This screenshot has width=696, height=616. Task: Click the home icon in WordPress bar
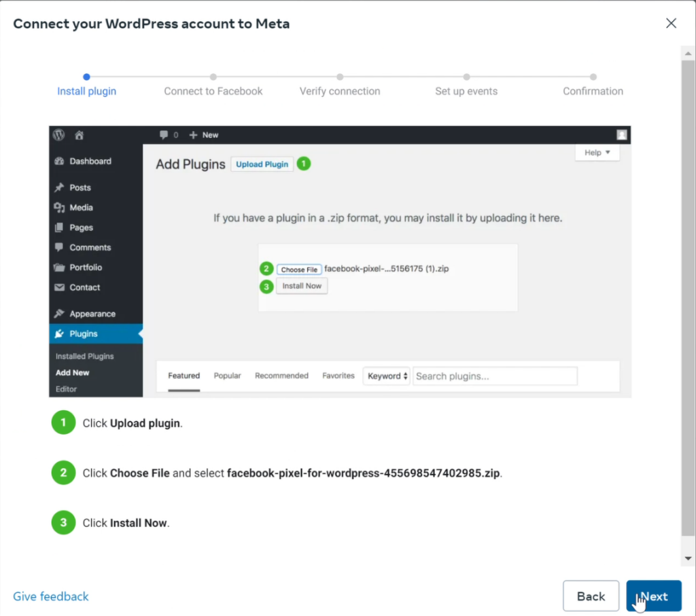click(79, 135)
